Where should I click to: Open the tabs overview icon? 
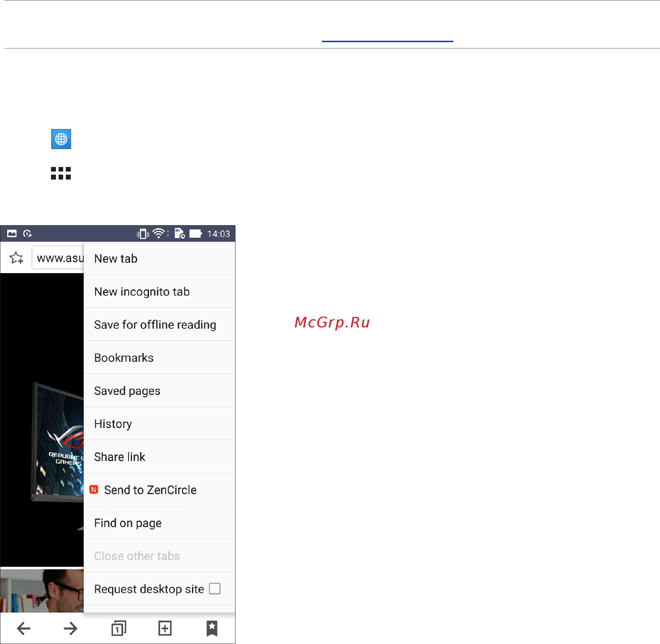118,628
